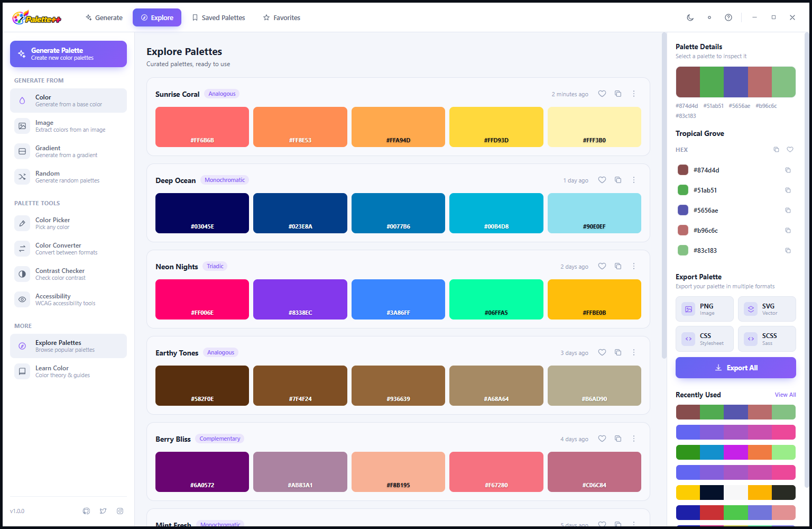Export palette as SCSS
This screenshot has height=529, width=812.
coord(767,339)
